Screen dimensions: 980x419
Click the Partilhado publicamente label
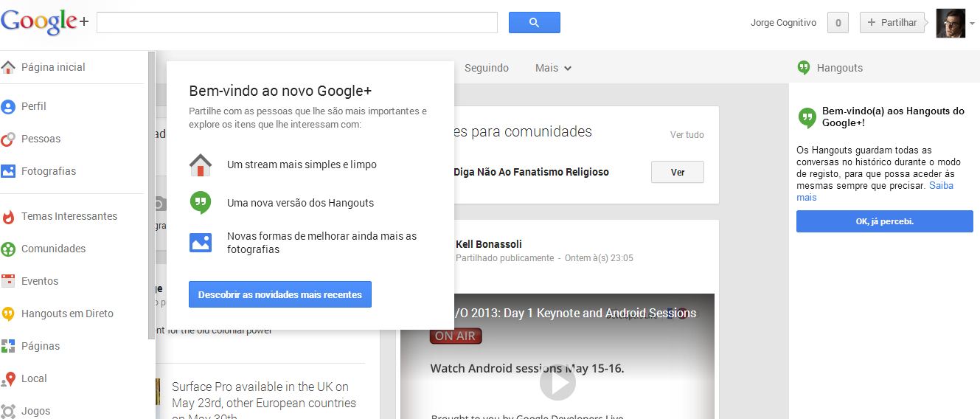pyautogui.click(x=504, y=258)
